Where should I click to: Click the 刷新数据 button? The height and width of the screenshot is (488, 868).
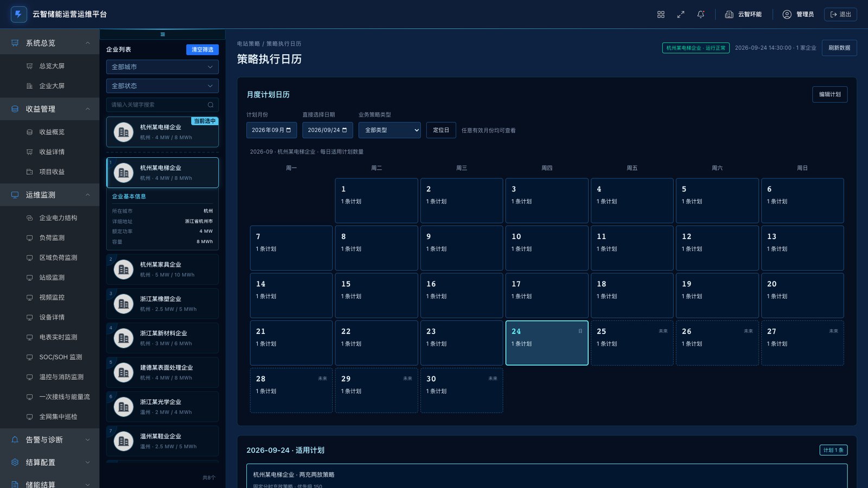pos(839,48)
